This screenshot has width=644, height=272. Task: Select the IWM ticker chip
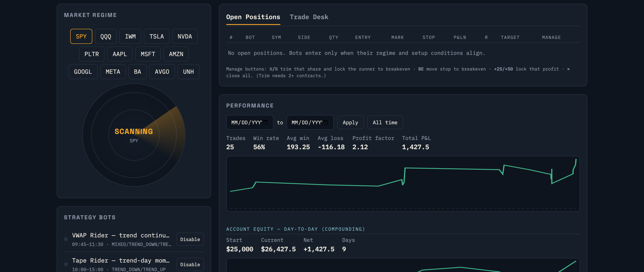[x=130, y=37]
